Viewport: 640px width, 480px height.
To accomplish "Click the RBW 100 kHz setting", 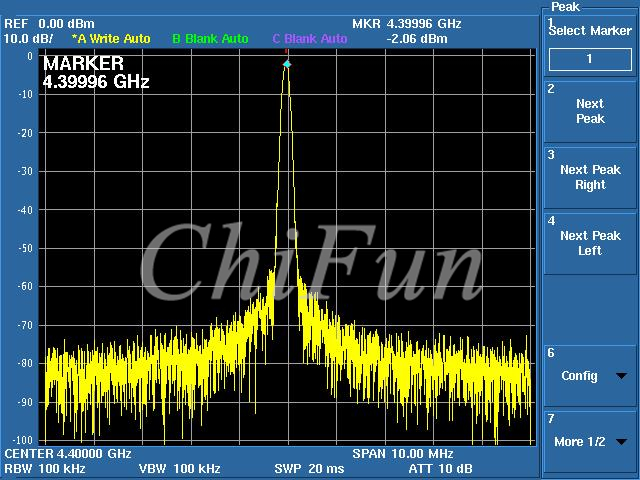I will click(x=45, y=468).
